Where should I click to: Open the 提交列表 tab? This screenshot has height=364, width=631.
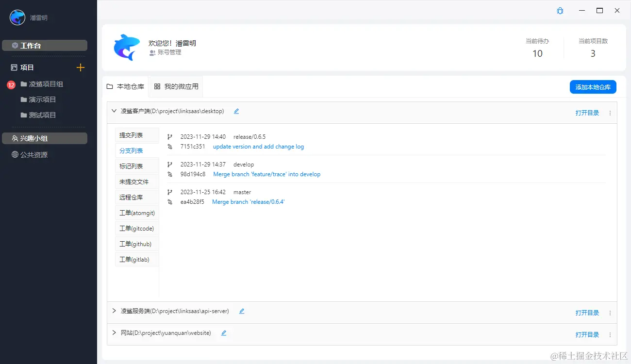(137, 135)
